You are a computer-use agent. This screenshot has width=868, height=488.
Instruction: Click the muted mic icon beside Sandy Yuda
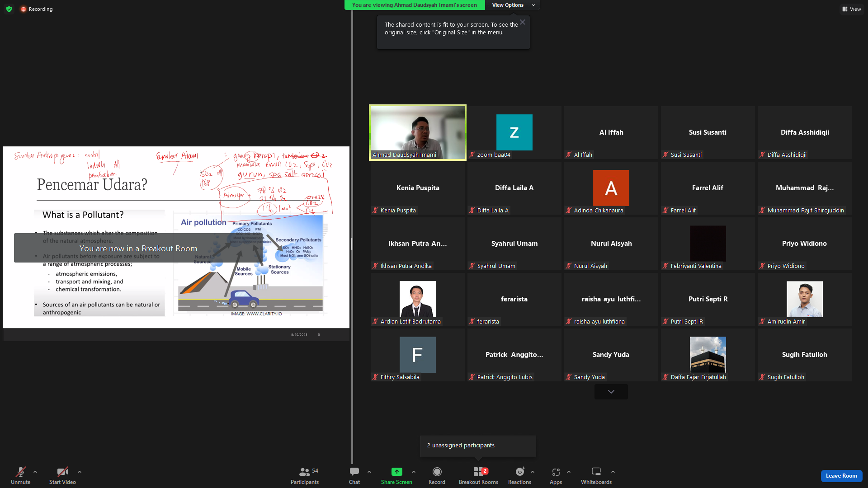click(569, 377)
